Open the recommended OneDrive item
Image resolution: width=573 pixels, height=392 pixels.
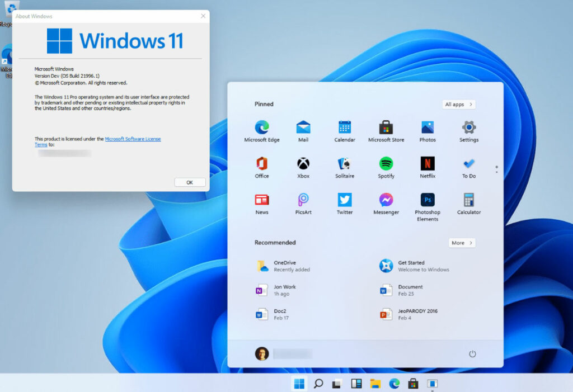pyautogui.click(x=283, y=266)
